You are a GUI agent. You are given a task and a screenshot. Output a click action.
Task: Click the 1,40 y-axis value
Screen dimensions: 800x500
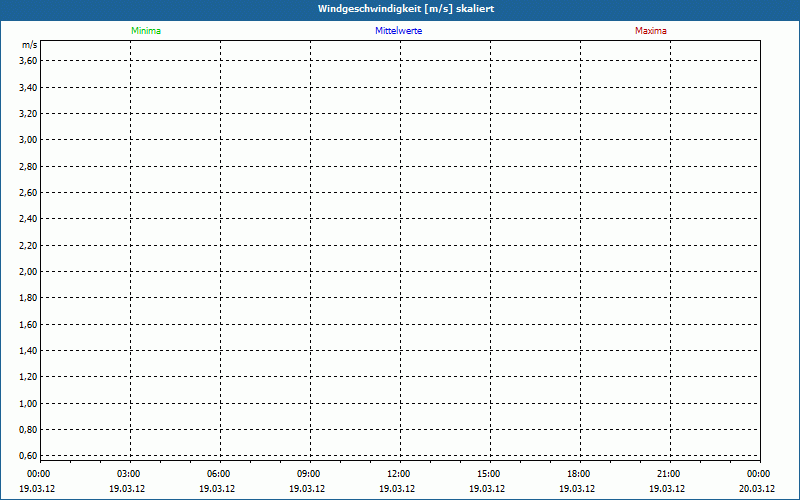pos(28,351)
